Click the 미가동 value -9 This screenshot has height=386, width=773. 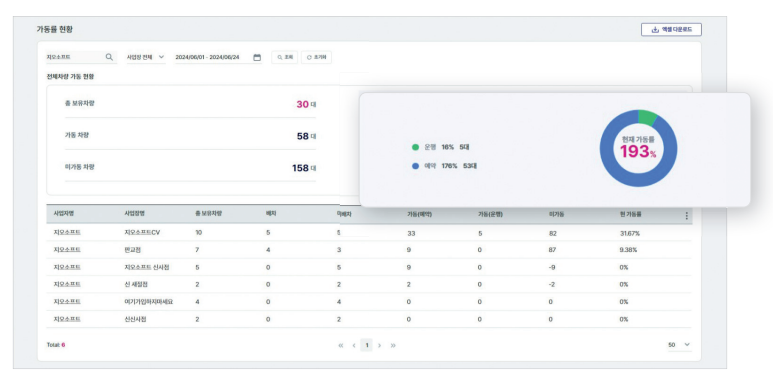click(552, 267)
